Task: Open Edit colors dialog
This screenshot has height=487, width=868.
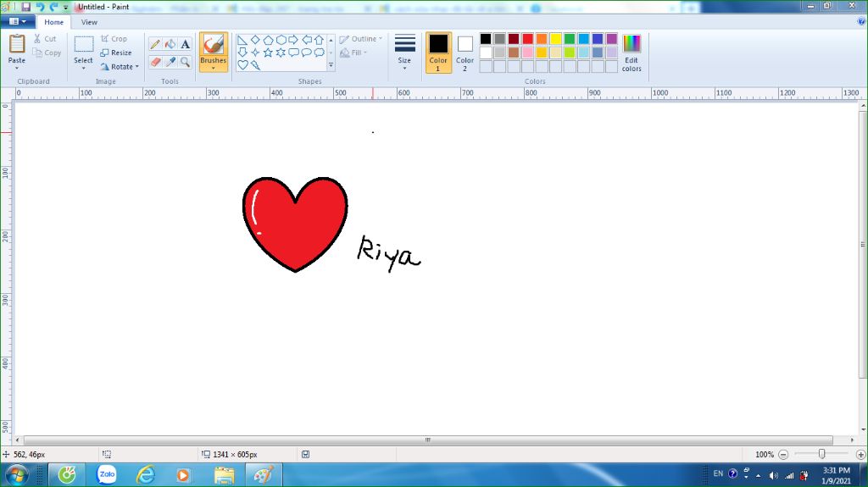Action: point(631,53)
